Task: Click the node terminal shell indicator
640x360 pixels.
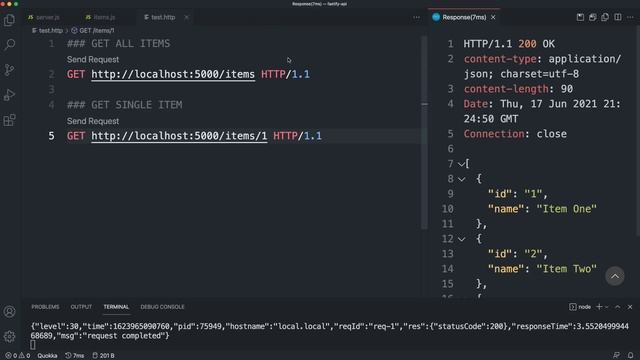Action: pyautogui.click(x=580, y=307)
